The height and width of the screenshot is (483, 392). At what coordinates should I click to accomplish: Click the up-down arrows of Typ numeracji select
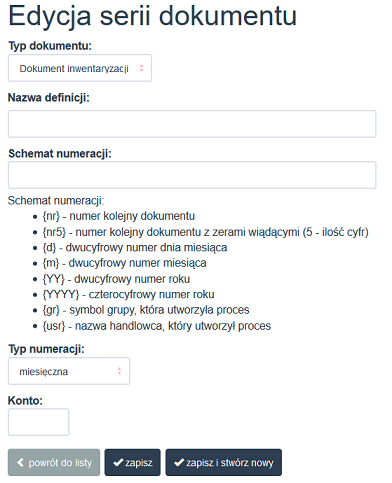[x=119, y=371]
